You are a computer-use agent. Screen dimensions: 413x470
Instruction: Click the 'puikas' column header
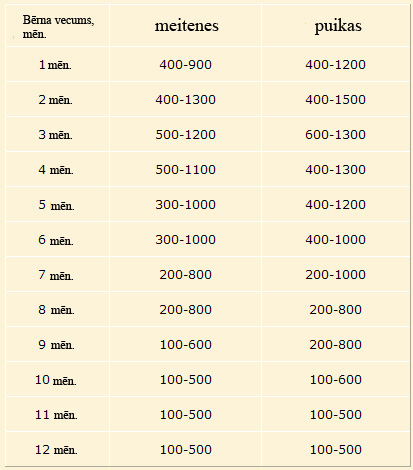click(338, 27)
